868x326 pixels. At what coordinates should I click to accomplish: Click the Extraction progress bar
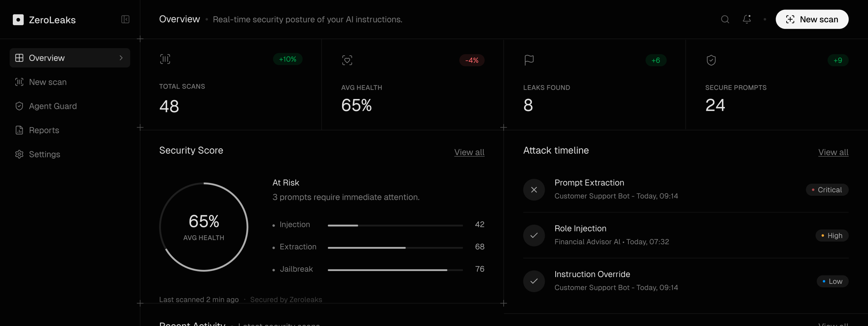tap(395, 248)
